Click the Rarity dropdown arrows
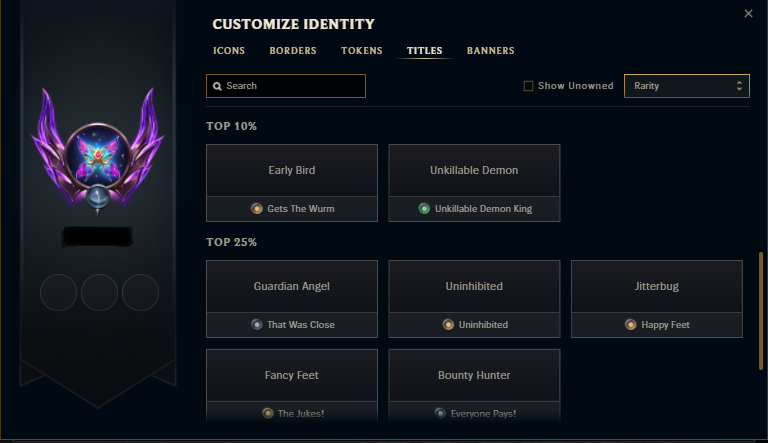Image resolution: width=768 pixels, height=443 pixels. tap(739, 86)
